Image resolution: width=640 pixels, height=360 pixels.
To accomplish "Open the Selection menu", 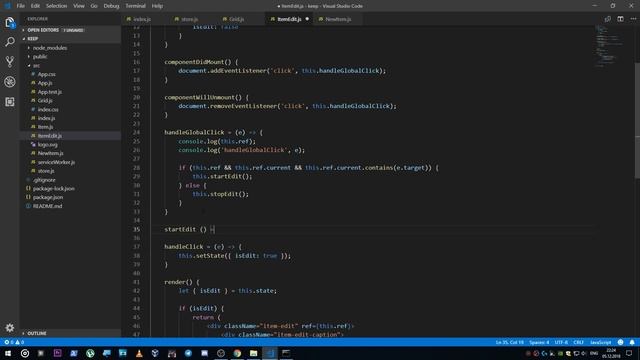I will pyautogui.click(x=56, y=6).
